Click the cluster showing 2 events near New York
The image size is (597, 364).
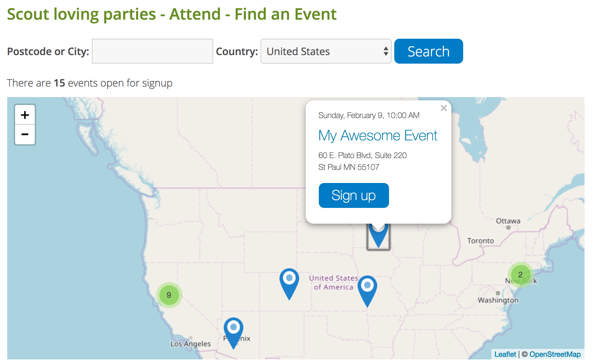(x=520, y=275)
